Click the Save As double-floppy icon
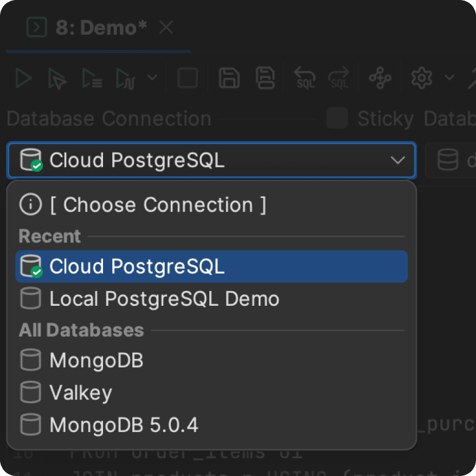This screenshot has width=476, height=476. pos(265,79)
